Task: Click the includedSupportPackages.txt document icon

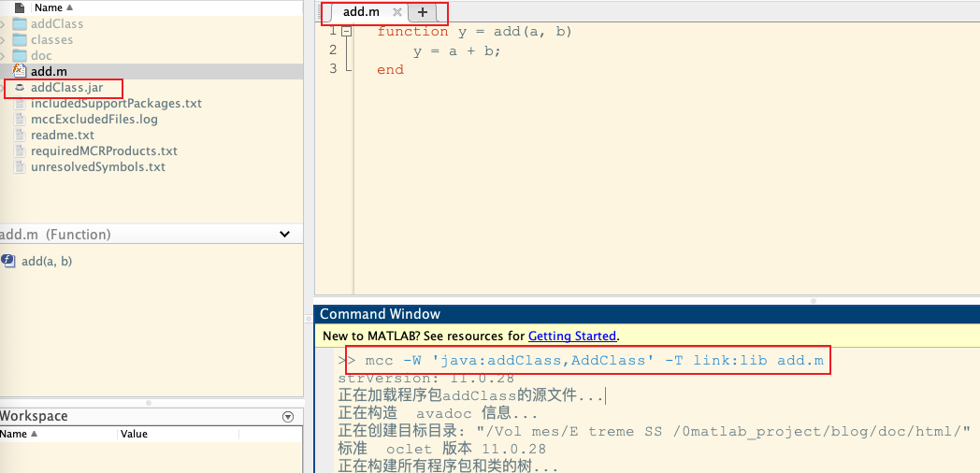Action: [x=20, y=103]
